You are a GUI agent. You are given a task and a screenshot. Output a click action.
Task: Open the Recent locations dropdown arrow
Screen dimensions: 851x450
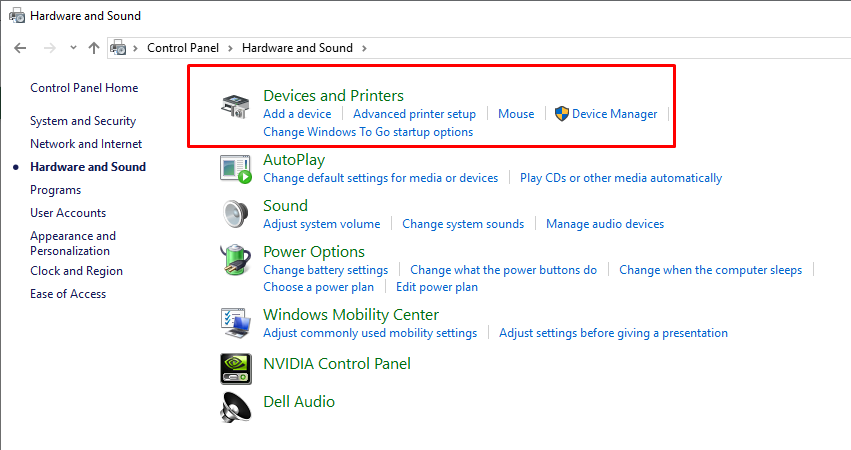(73, 48)
